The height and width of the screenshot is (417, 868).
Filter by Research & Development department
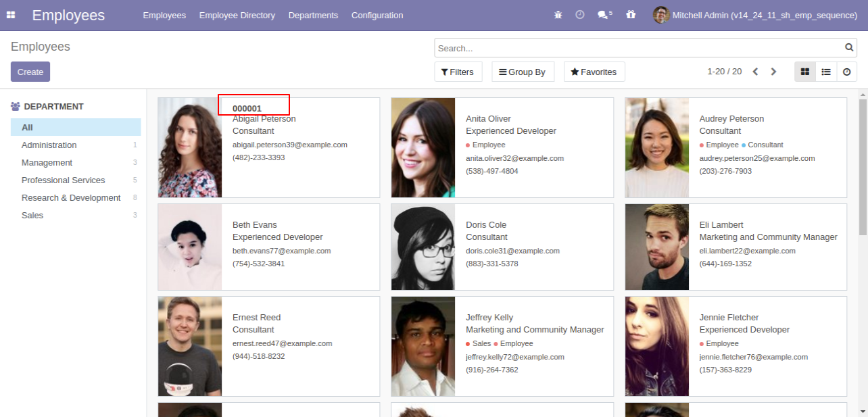76,197
